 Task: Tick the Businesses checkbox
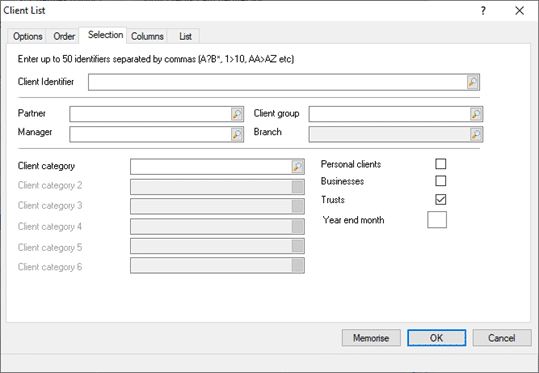441,181
